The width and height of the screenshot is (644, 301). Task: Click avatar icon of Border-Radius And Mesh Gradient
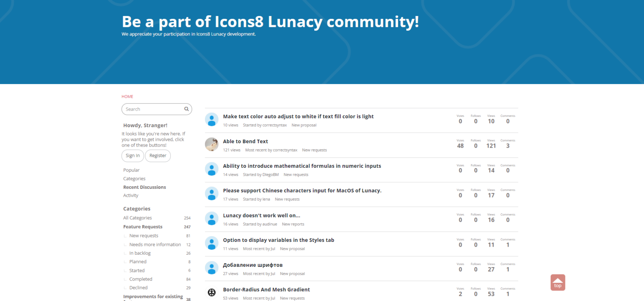pyautogui.click(x=211, y=293)
